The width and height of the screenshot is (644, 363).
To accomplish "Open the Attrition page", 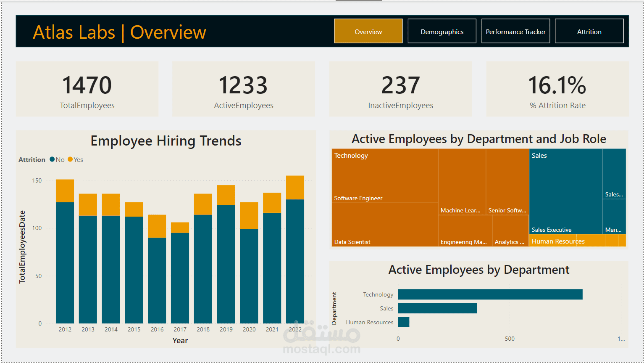I will tap(589, 31).
